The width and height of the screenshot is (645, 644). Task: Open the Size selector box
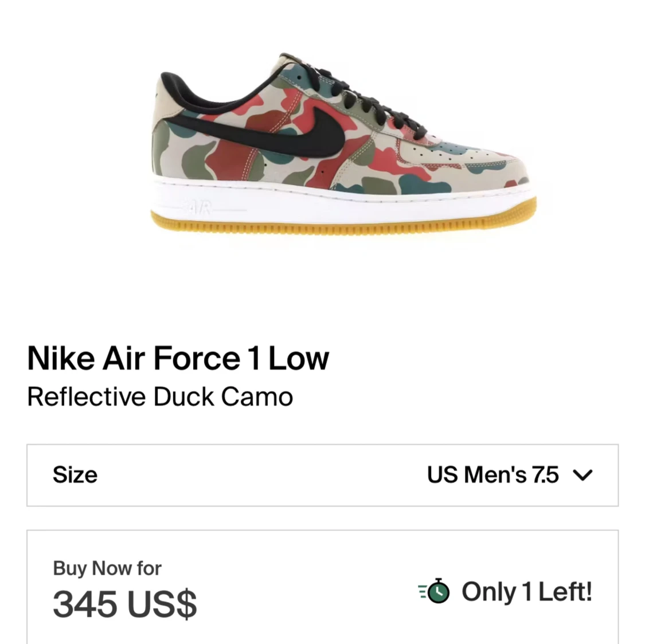(x=322, y=475)
